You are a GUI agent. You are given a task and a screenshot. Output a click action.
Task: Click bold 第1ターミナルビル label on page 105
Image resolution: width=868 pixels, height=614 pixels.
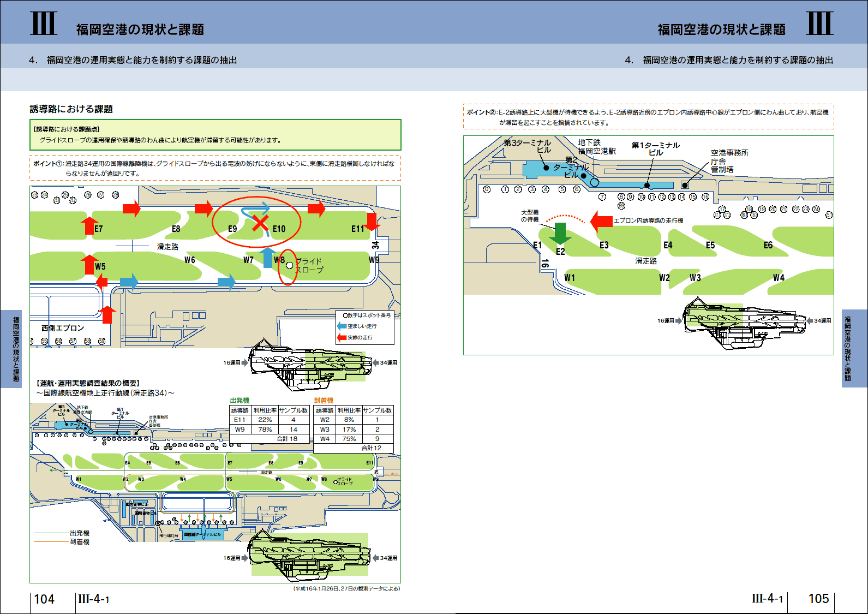point(656,148)
